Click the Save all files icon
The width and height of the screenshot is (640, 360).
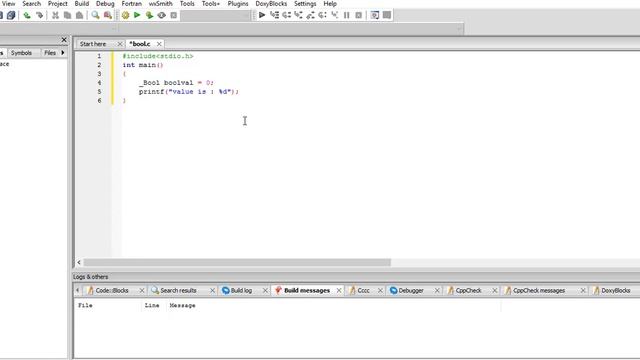(x=11, y=15)
